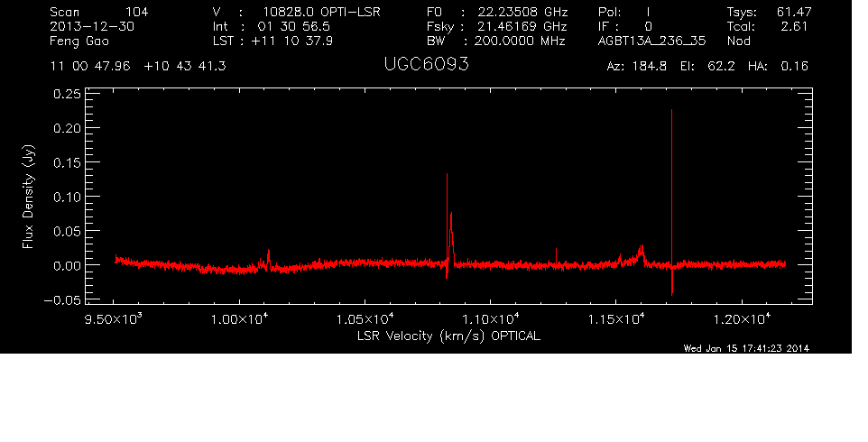Select the 'Scan 104' header text
The image size is (868, 442).
click(x=99, y=12)
